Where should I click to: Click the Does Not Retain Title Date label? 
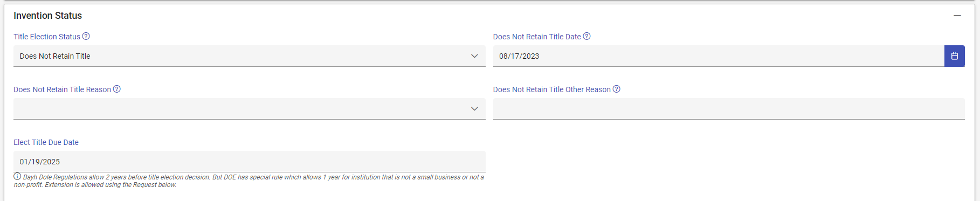coord(537,37)
